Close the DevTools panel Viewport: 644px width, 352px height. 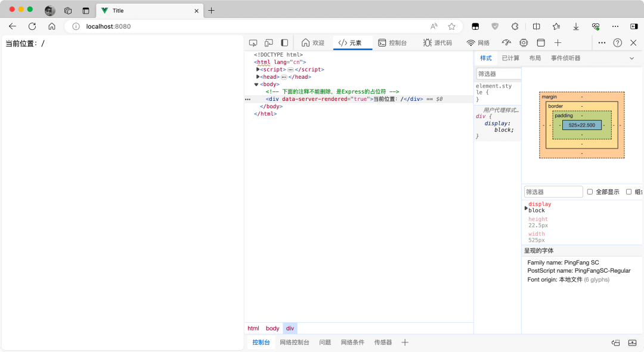point(633,43)
